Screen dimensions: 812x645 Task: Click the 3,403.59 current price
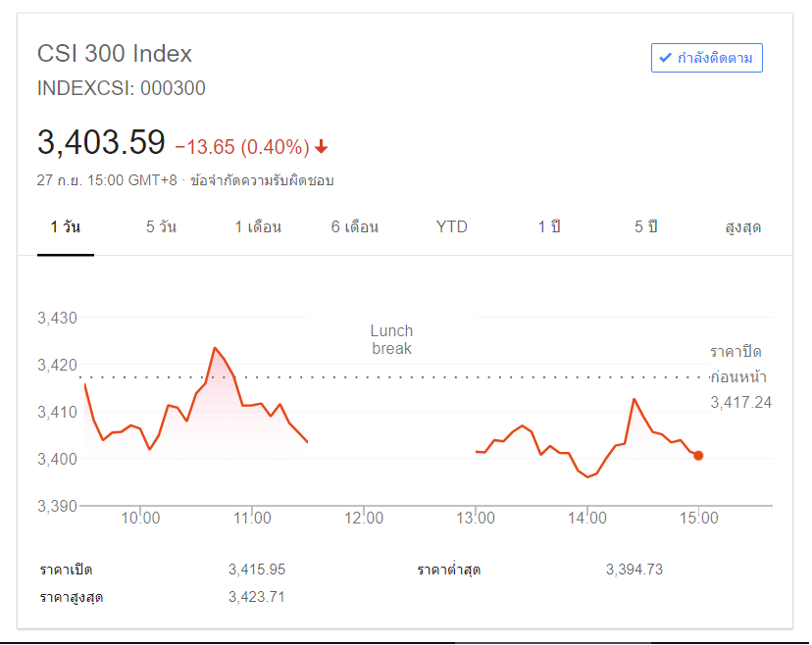point(101,143)
